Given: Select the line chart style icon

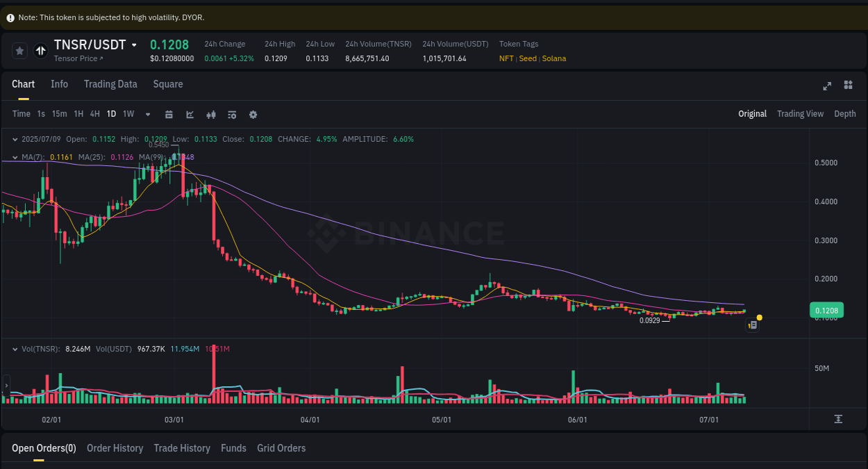Looking at the screenshot, I should click(x=190, y=114).
